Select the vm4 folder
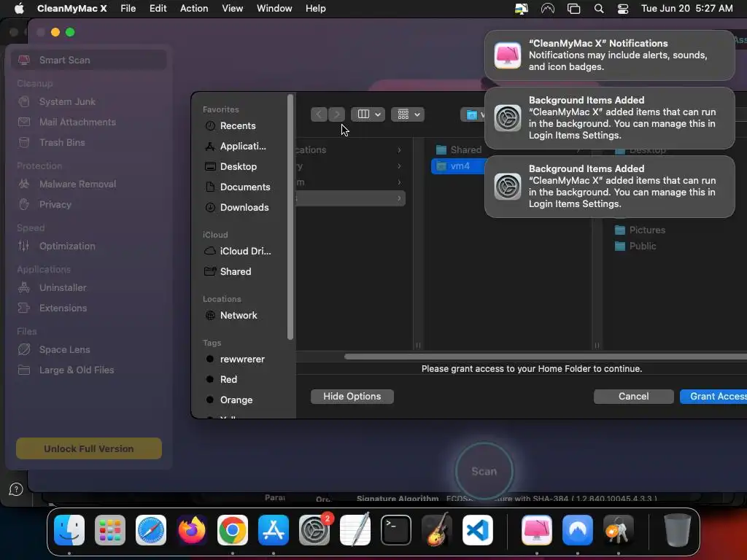This screenshot has height=560, width=747. coord(459,166)
